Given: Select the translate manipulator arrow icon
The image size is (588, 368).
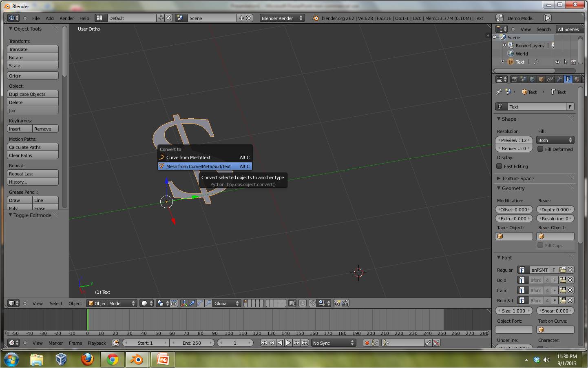Looking at the screenshot, I should (x=192, y=303).
